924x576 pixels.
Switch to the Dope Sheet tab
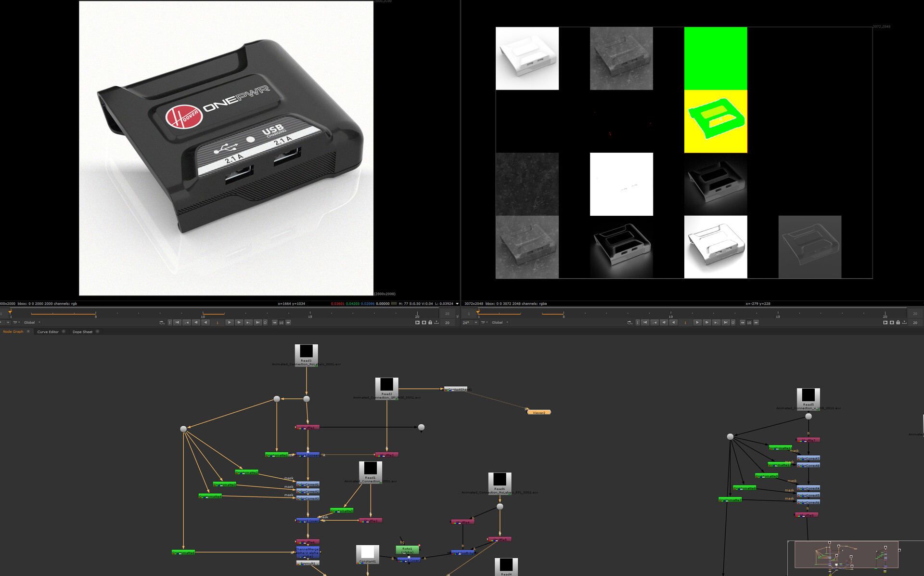point(82,332)
